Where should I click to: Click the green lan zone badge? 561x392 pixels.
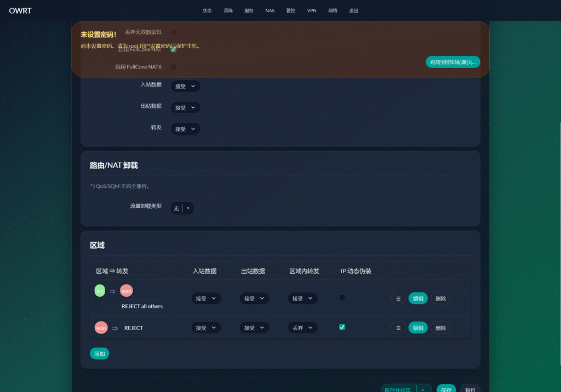[100, 291]
